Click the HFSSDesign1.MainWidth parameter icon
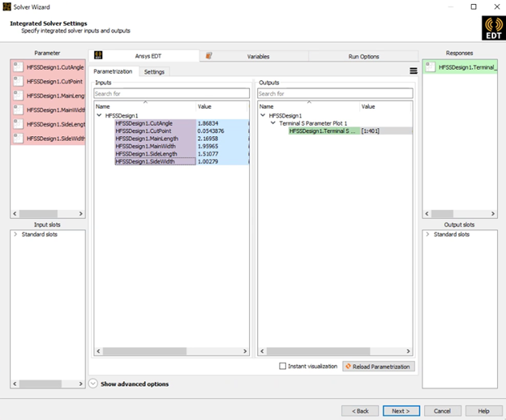 coord(18,109)
